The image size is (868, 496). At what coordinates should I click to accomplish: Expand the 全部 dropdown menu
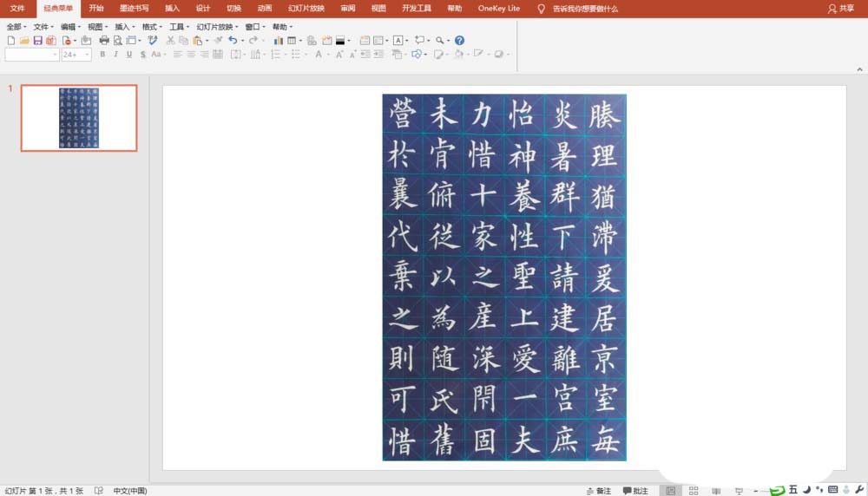pyautogui.click(x=16, y=27)
